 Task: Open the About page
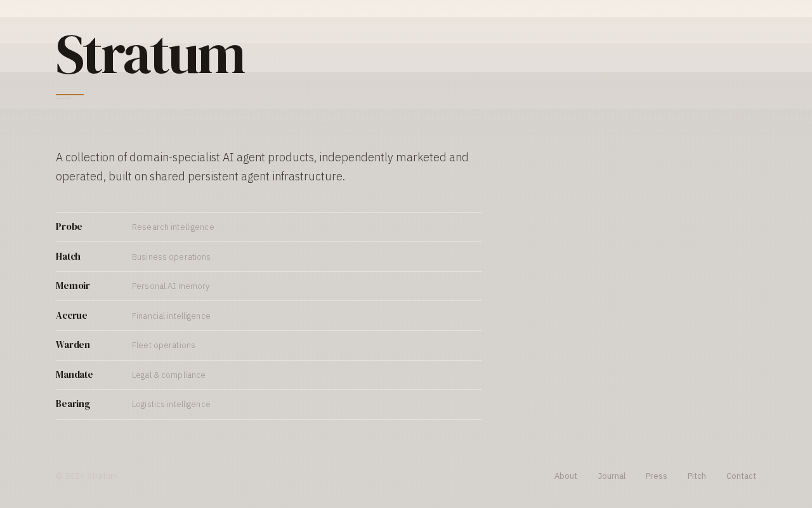point(566,475)
